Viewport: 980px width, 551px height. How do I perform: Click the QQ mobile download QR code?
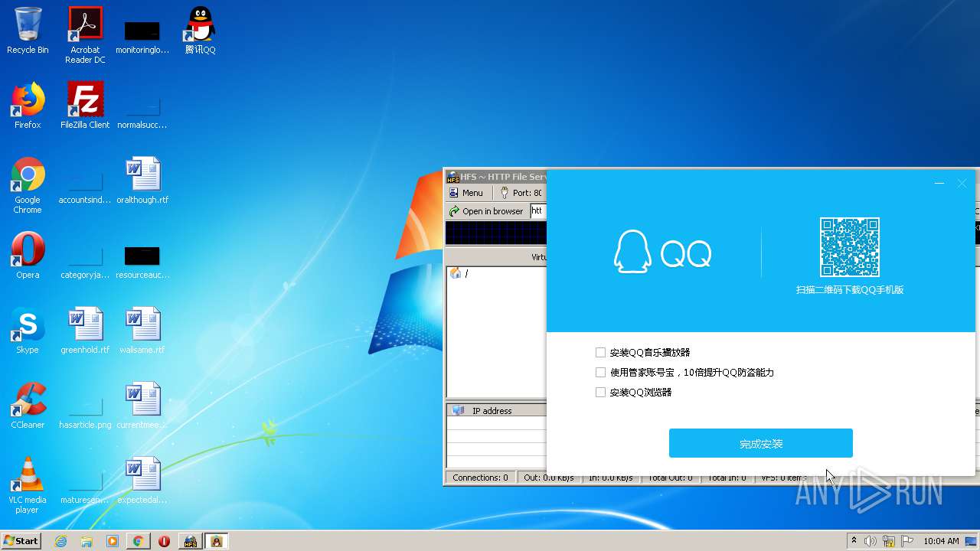point(850,247)
